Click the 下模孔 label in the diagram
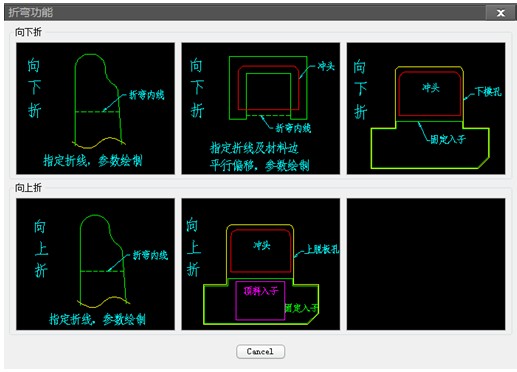Screen dimensions: 517x372 coord(488,91)
